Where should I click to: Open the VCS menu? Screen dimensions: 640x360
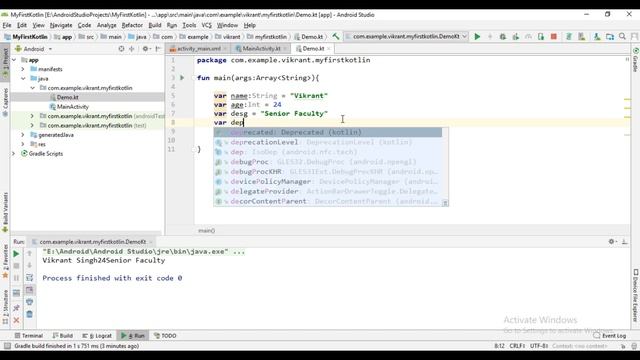tap(207, 25)
